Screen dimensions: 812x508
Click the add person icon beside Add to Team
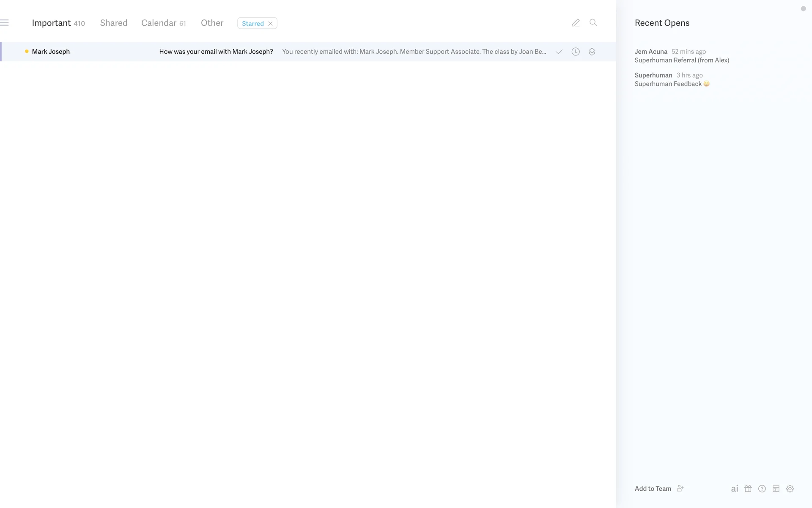(x=680, y=488)
